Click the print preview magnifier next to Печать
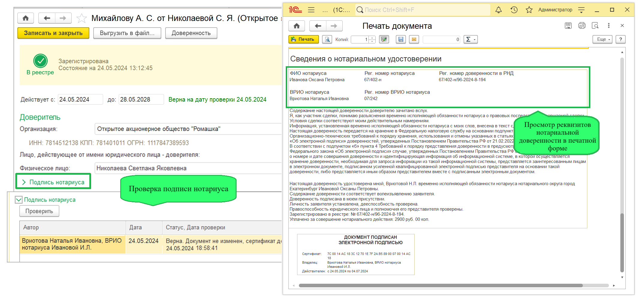Image resolution: width=644 pixels, height=299 pixels. 327,39
